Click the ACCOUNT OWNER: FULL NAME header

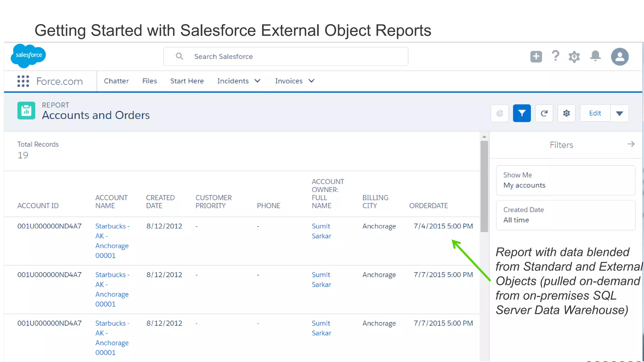328,194
